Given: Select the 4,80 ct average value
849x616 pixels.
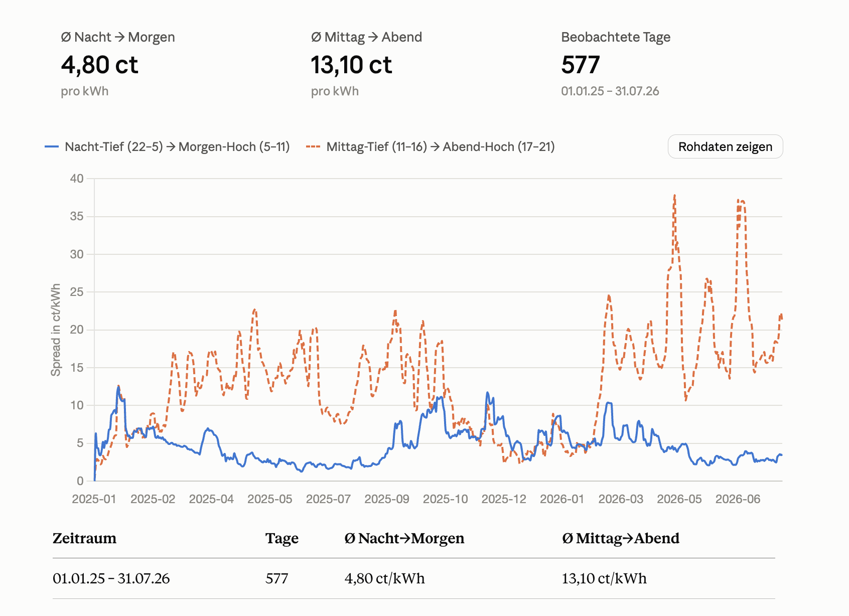Looking at the screenshot, I should click(99, 65).
